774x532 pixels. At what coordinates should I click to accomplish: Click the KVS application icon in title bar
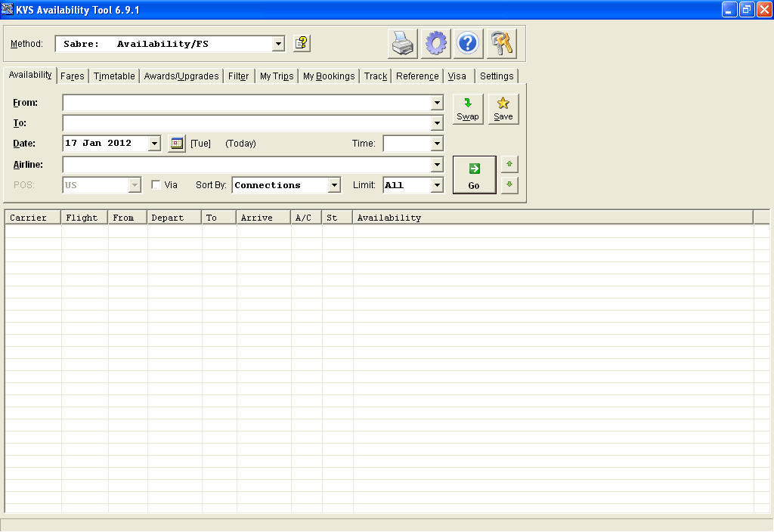(x=7, y=9)
